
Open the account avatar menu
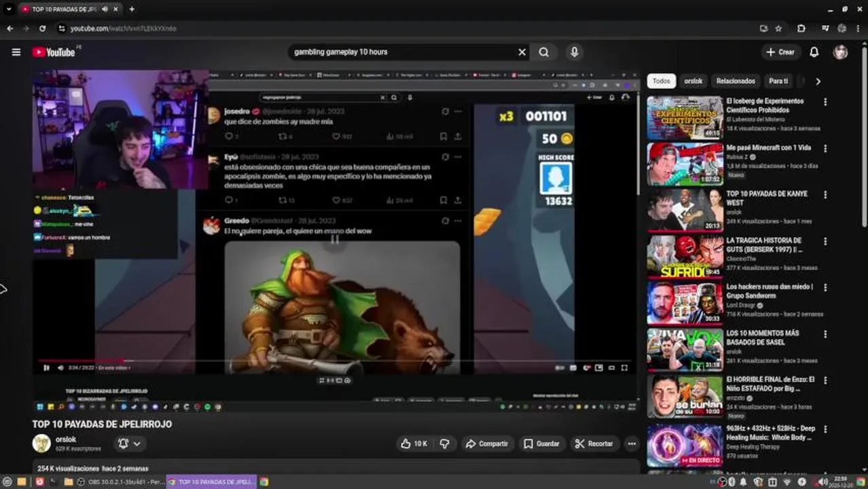841,52
